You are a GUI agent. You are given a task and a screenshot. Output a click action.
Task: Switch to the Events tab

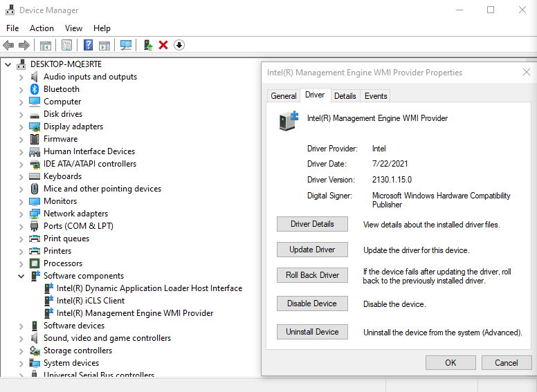point(376,96)
